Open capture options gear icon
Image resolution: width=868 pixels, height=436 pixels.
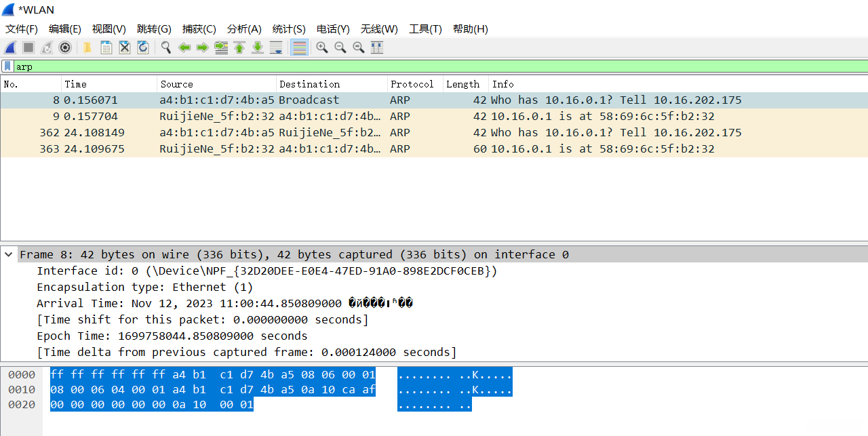pos(65,47)
